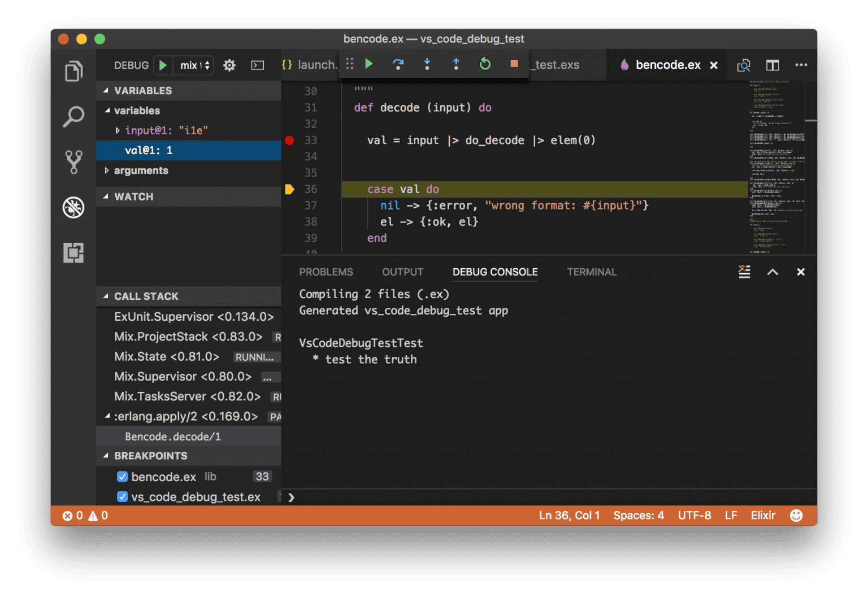Toggle vs_code_debug_test.ex breakpoint checkbox
This screenshot has height=598, width=868.
pyautogui.click(x=122, y=497)
